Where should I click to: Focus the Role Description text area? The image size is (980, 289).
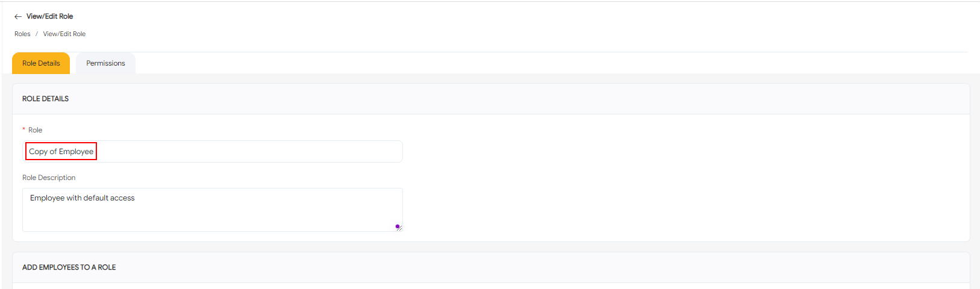coord(241,210)
